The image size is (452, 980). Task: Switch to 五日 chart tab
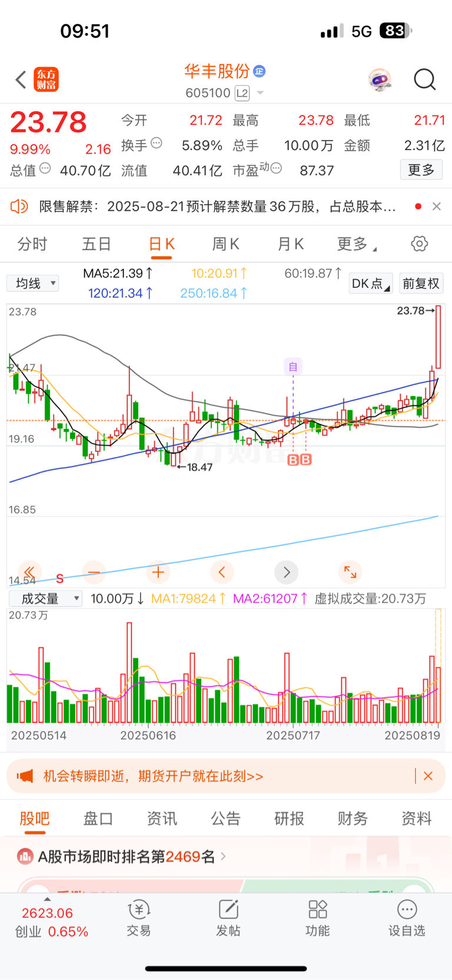[97, 244]
